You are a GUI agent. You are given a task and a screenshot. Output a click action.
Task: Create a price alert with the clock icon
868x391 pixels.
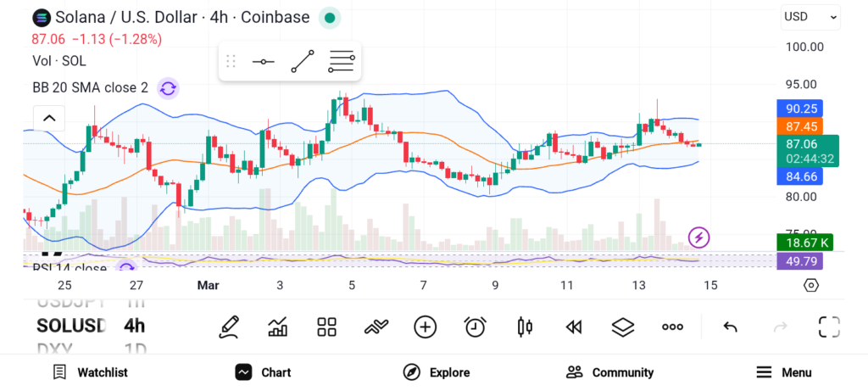(475, 327)
